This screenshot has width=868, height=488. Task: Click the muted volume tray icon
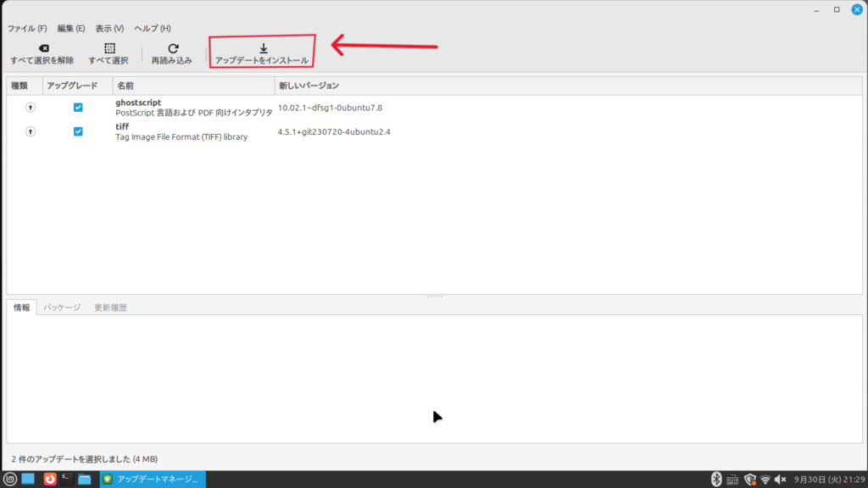point(781,480)
